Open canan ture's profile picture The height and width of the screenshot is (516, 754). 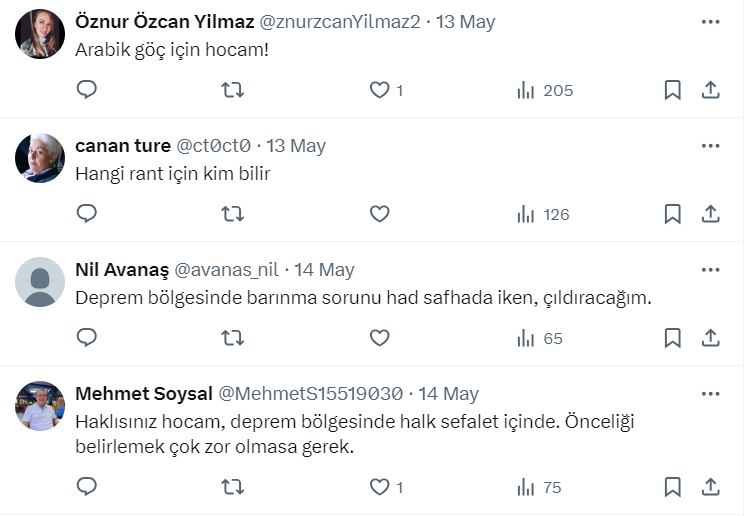pos(40,157)
